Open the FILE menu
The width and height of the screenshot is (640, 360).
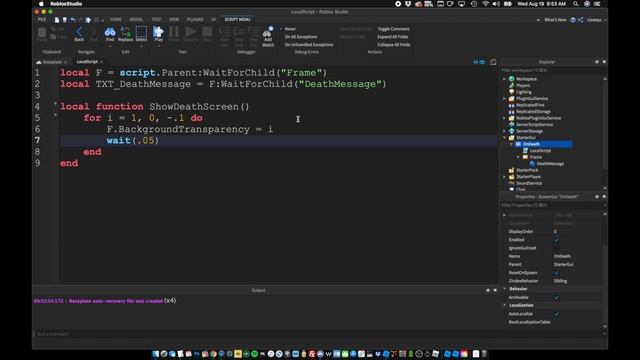(42, 20)
